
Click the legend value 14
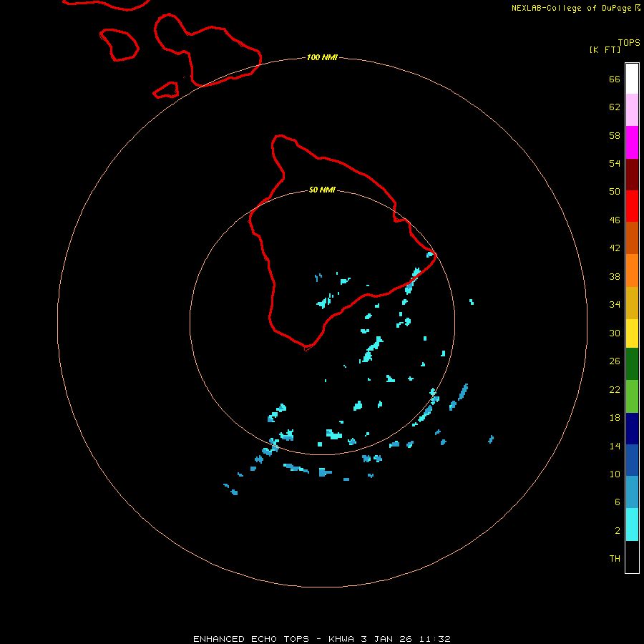click(615, 446)
